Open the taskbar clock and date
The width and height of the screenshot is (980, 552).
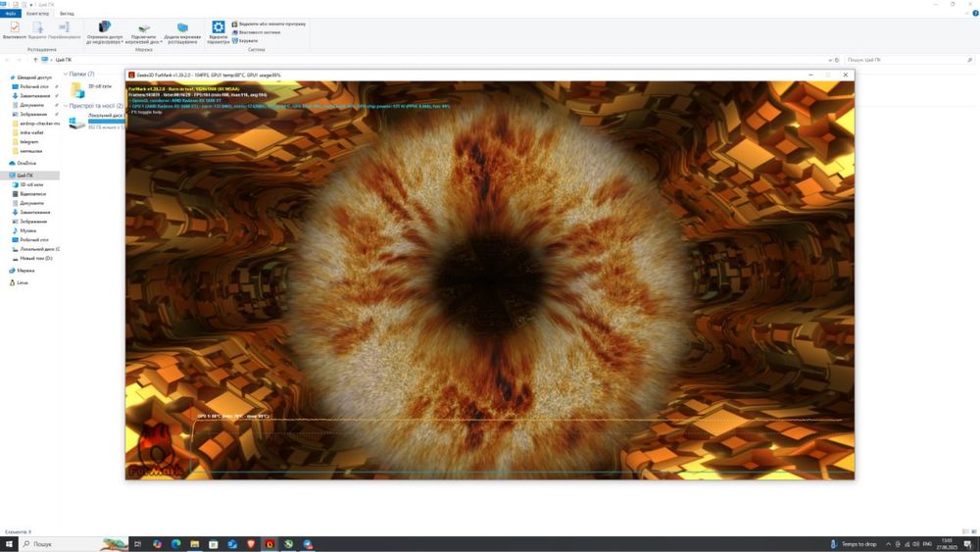pyautogui.click(x=947, y=544)
